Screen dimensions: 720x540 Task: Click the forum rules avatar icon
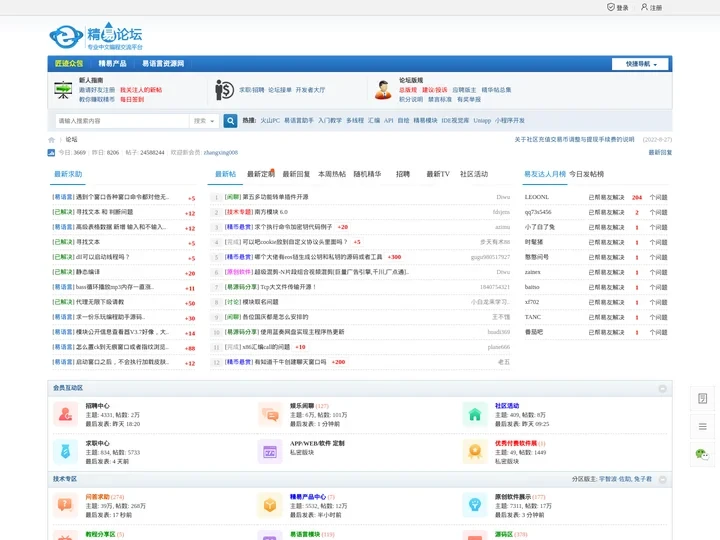click(383, 90)
